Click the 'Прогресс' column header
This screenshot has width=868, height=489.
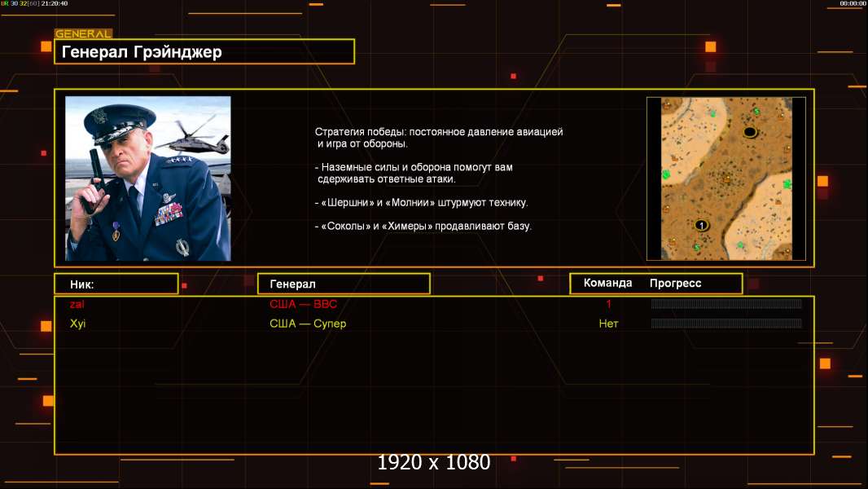tap(675, 283)
